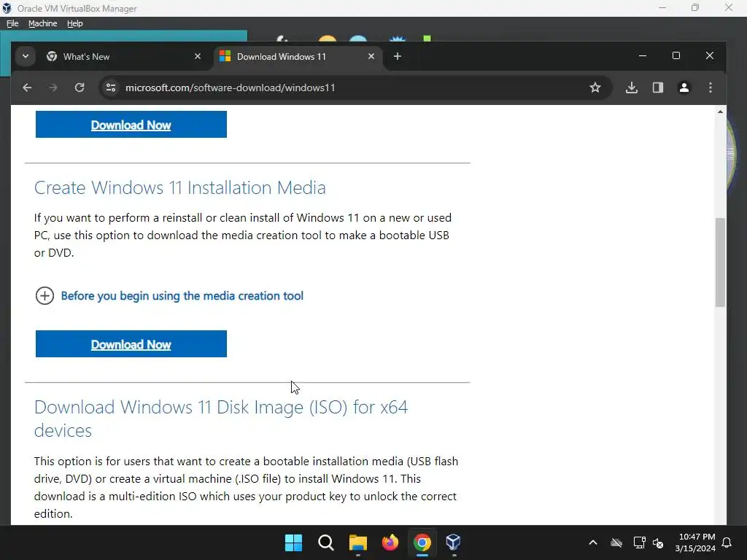Viewport: 747px width, 560px height.
Task: Close the Download Windows 11 tab
Action: (x=371, y=56)
